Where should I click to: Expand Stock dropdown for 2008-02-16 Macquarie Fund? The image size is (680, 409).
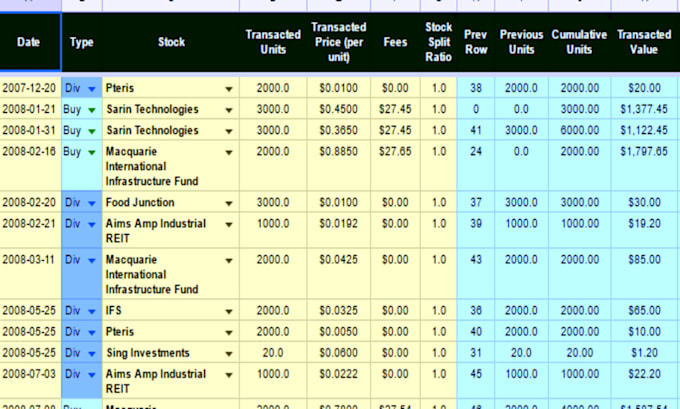[x=229, y=153]
